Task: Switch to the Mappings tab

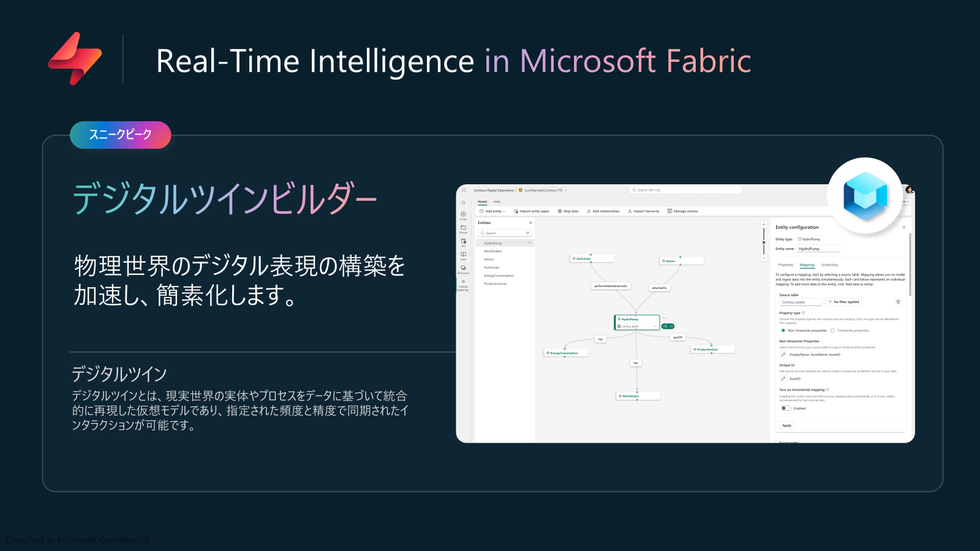Action: [807, 265]
